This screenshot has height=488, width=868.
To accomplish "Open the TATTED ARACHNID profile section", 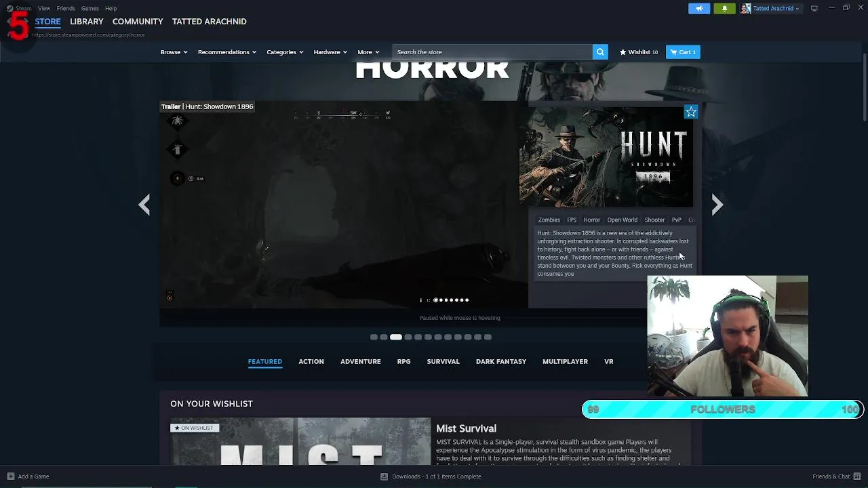I will coord(210,22).
